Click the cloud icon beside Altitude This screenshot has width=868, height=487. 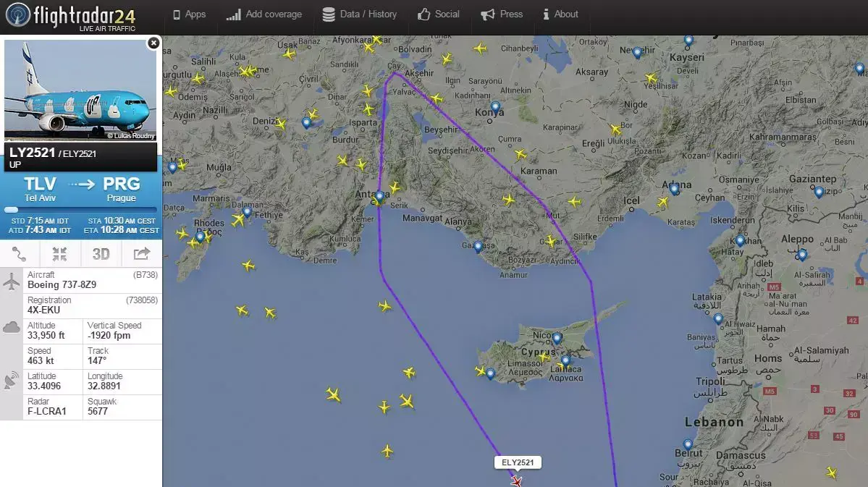(12, 327)
